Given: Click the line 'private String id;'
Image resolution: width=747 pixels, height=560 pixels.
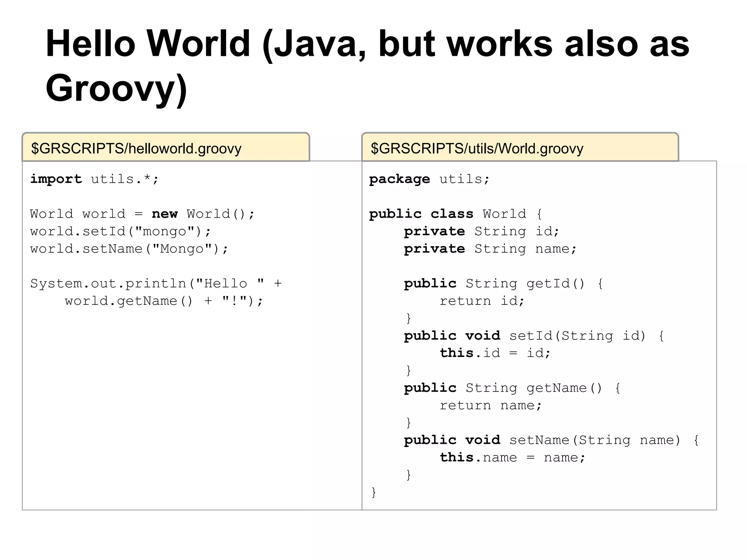Looking at the screenshot, I should (x=481, y=231).
